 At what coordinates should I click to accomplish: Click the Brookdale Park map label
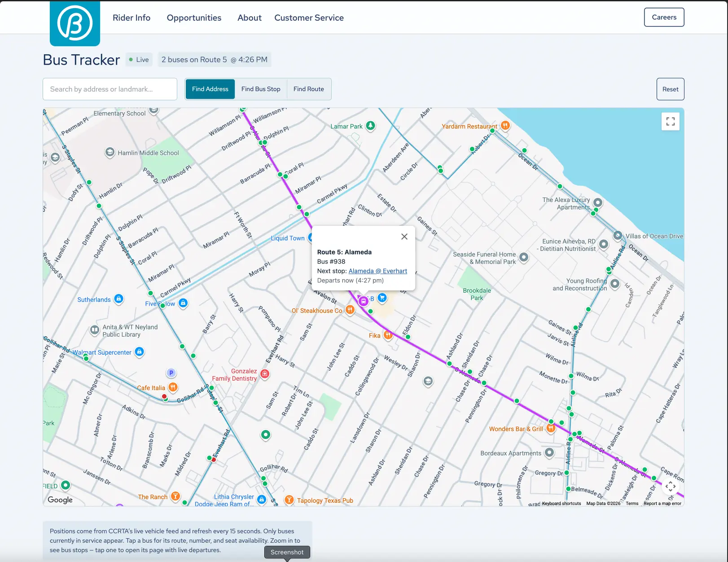coord(477,294)
